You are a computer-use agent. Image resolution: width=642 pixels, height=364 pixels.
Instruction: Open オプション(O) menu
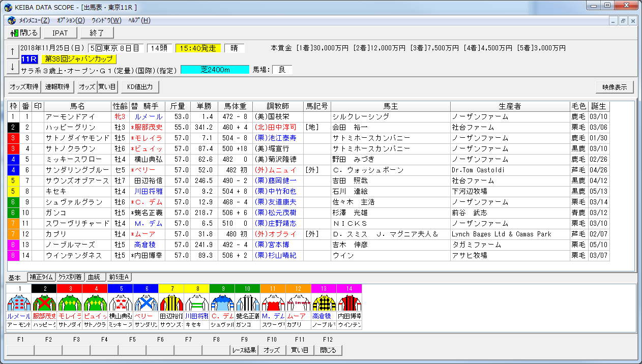point(71,20)
